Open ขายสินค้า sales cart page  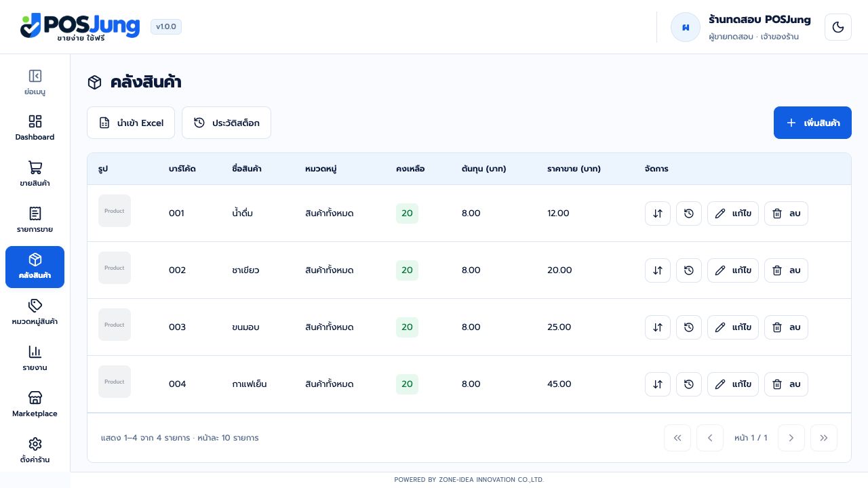click(35, 174)
